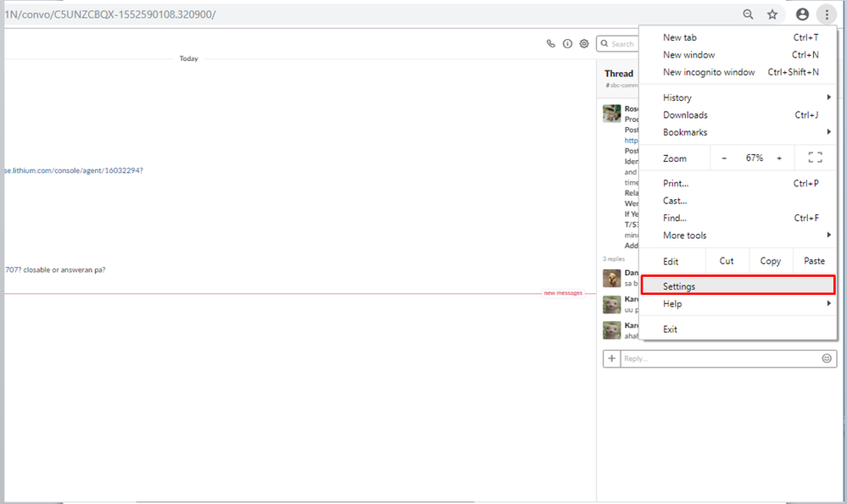The image size is (847, 504).
Task: Choose Find from the menu
Action: tap(738, 218)
